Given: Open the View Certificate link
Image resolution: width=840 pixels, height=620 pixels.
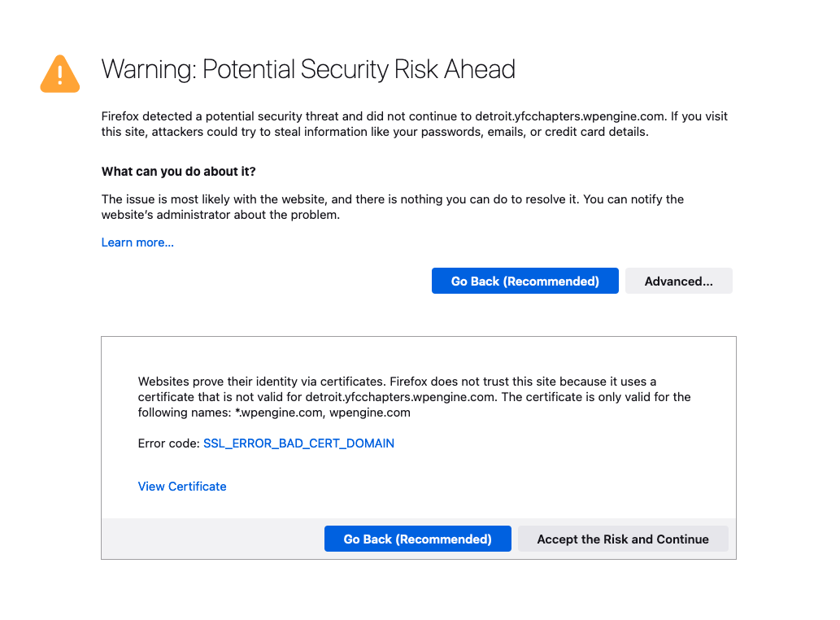Looking at the screenshot, I should tap(182, 486).
